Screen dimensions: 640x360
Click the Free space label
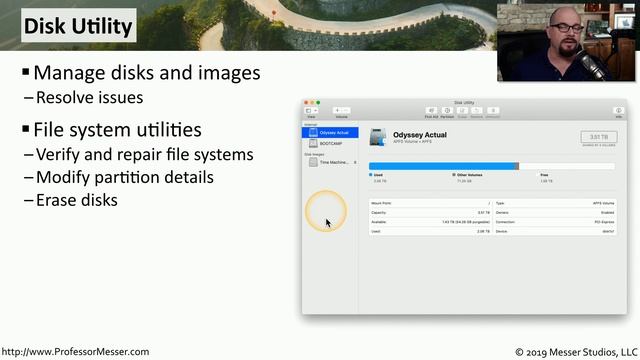[544, 175]
